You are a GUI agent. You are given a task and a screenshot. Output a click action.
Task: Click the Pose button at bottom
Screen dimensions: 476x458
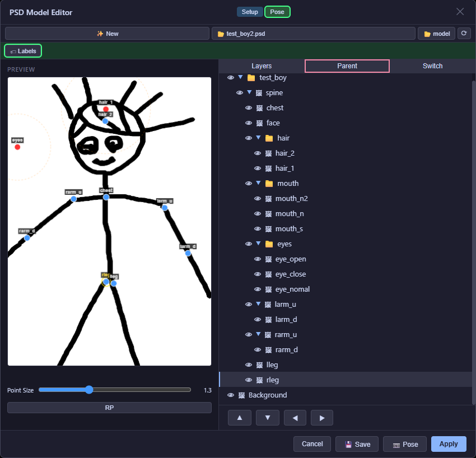tap(405, 444)
